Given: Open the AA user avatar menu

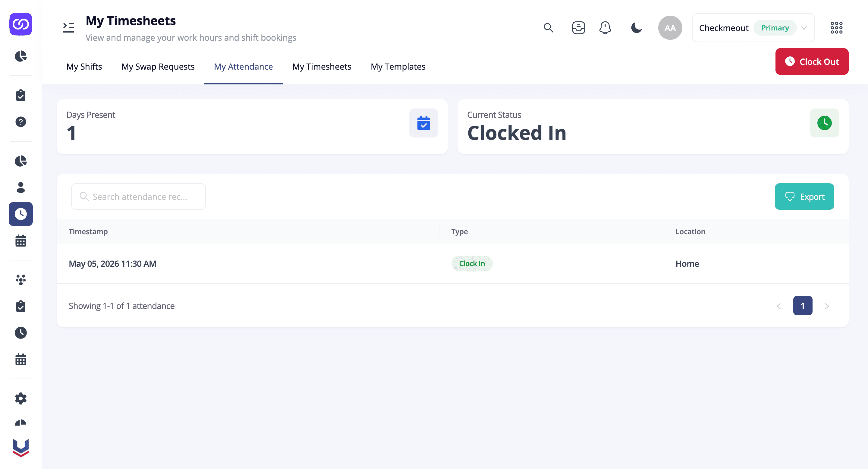Looking at the screenshot, I should point(670,28).
